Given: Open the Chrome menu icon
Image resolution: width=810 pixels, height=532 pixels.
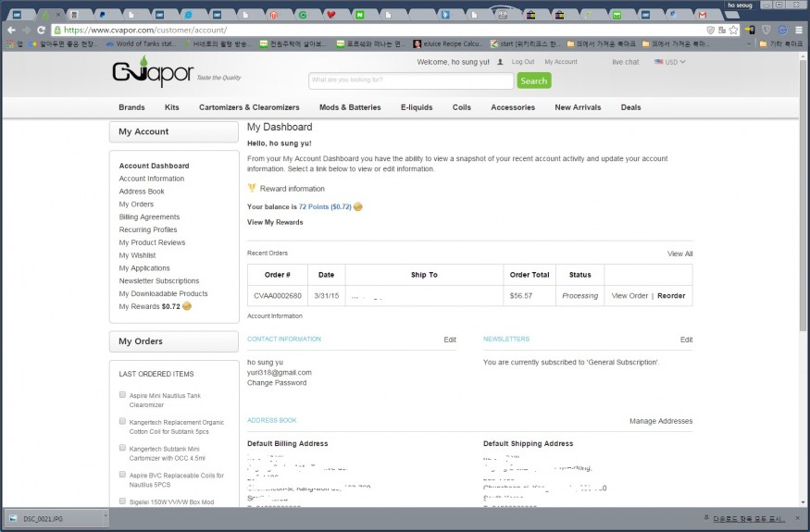Looking at the screenshot, I should [798, 30].
